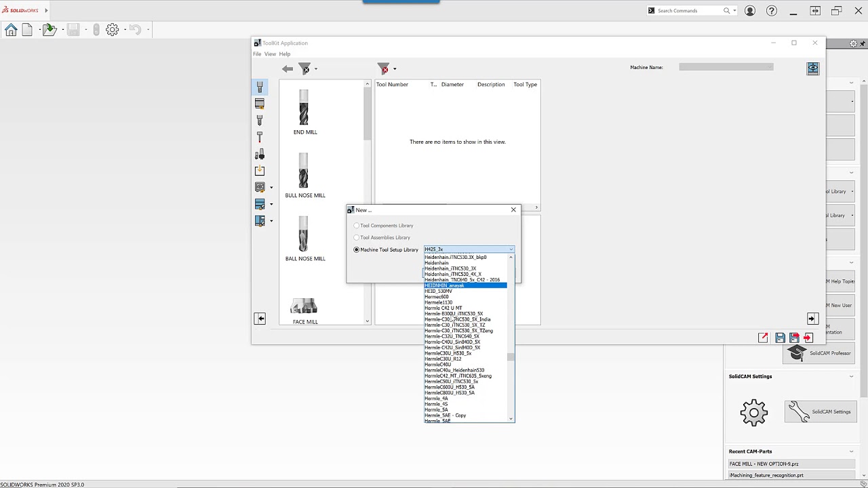Click the right filter funnel with red x
Screen dimensions: 868x488
click(384, 68)
